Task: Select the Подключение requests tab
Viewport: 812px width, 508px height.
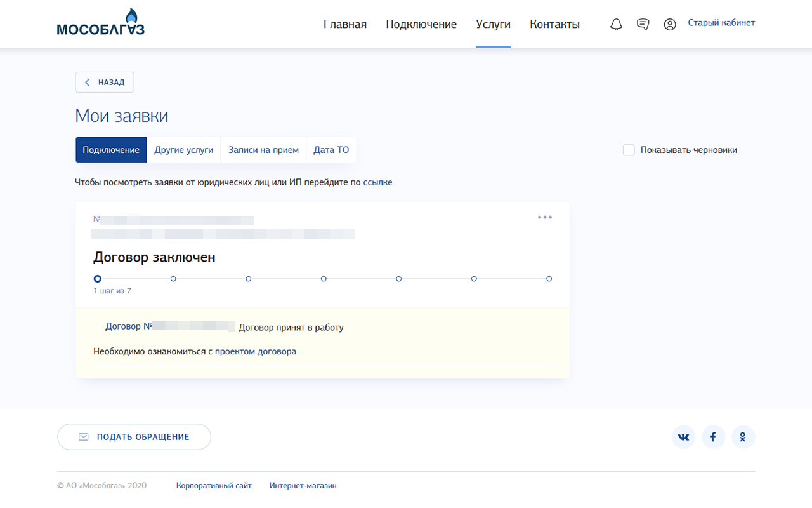Action: 111,150
